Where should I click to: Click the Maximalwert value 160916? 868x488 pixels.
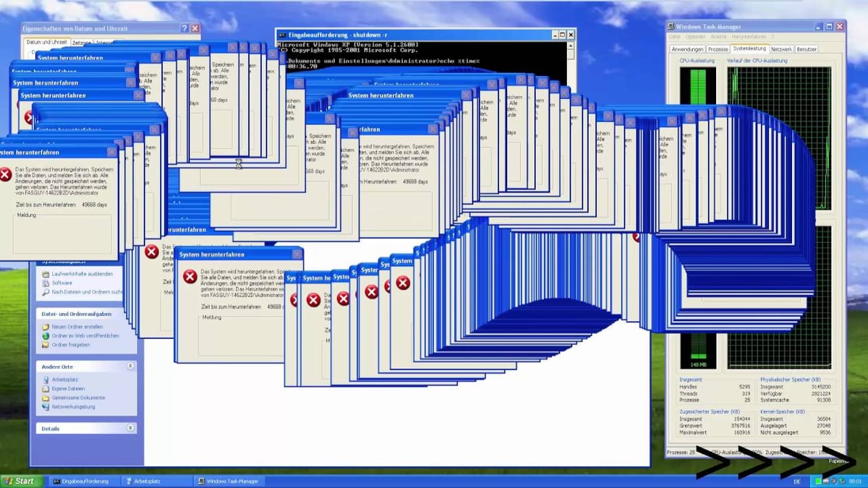[x=741, y=432]
